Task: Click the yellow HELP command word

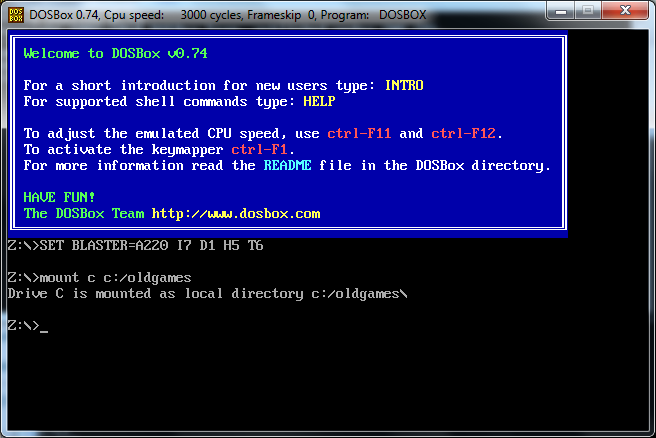Action: [x=319, y=101]
